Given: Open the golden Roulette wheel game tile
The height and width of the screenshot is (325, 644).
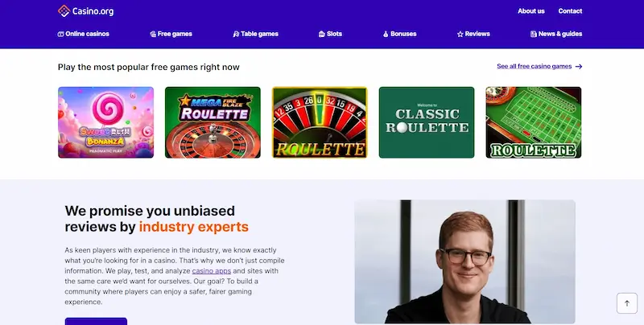Looking at the screenshot, I should [x=320, y=122].
